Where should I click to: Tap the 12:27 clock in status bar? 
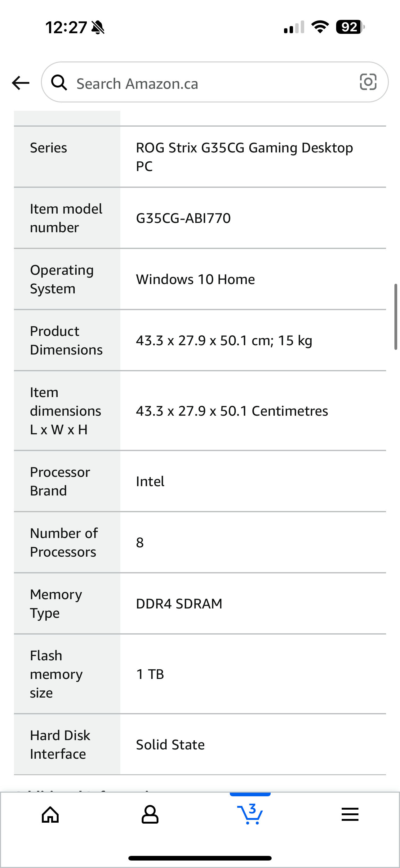66,27
